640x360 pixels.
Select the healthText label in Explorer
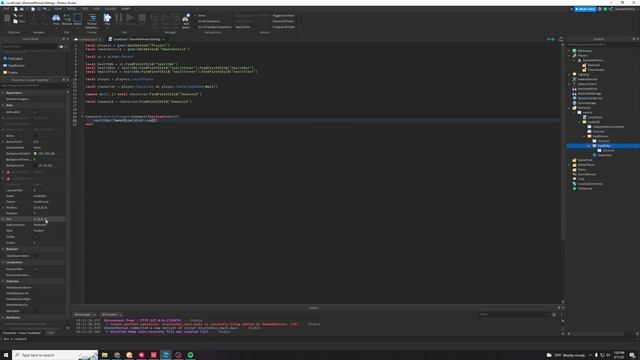(604, 155)
